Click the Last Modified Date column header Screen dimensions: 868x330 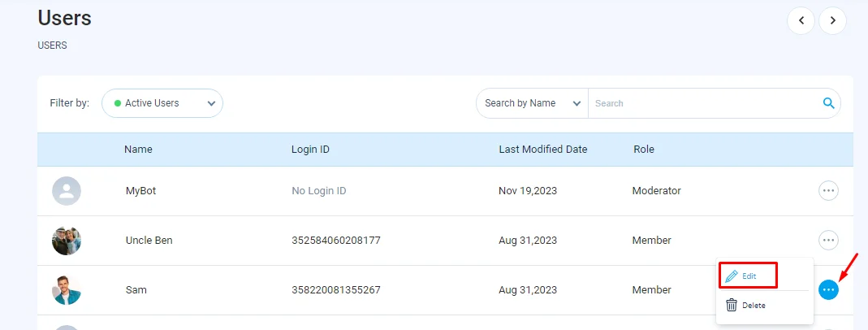543,150
